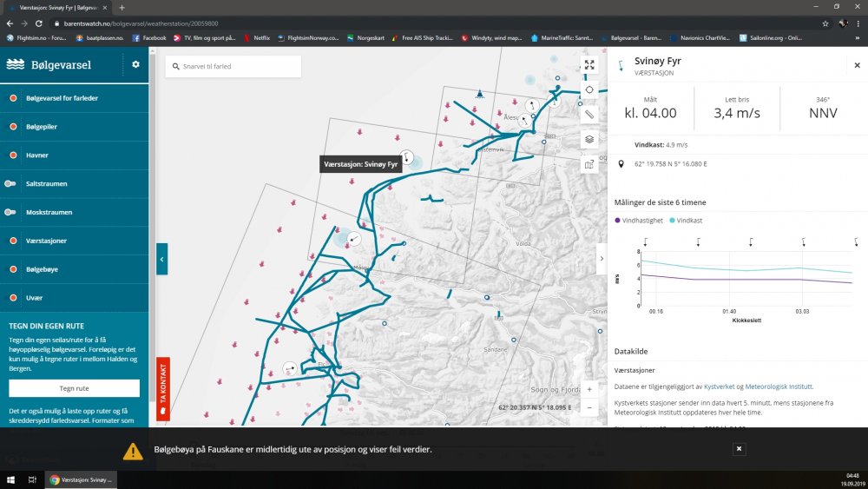868x489 pixels.
Task: Click the Chrome taskbar button
Action: tap(82, 480)
